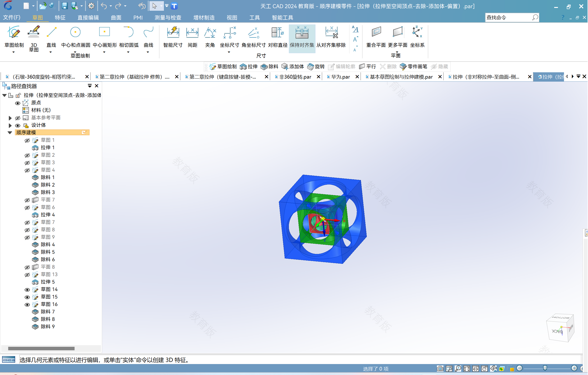Viewport: 588px width, 375px height.
Task: Click the 平行 command bar button
Action: point(367,66)
